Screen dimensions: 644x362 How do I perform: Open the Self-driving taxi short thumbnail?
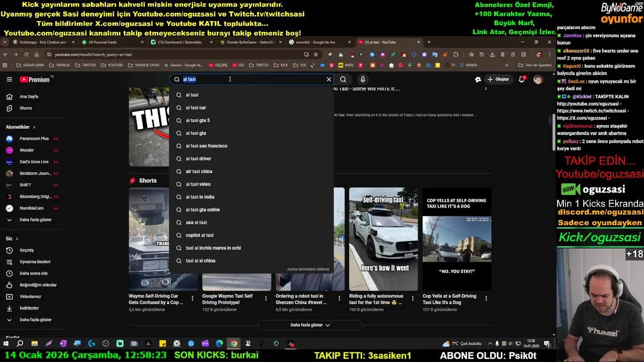click(x=383, y=239)
